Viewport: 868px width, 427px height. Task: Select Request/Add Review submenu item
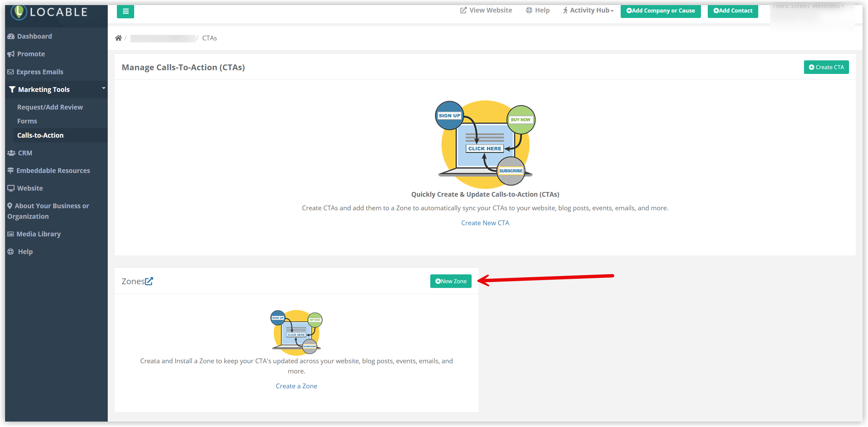[50, 107]
